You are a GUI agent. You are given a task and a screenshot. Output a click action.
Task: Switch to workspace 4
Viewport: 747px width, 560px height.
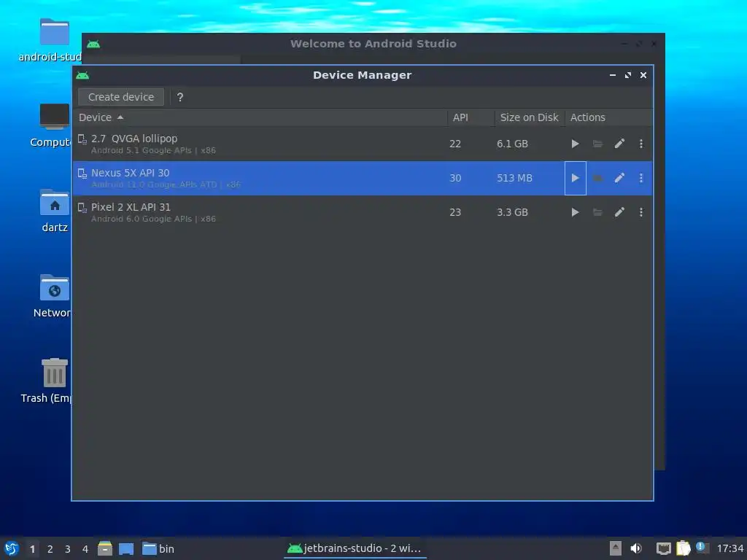[x=85, y=549]
